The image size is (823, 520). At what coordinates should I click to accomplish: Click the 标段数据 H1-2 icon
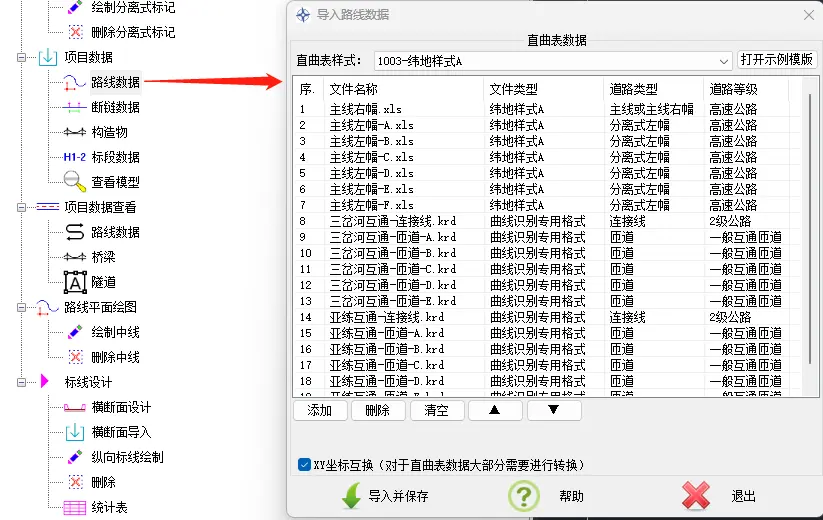(x=75, y=157)
